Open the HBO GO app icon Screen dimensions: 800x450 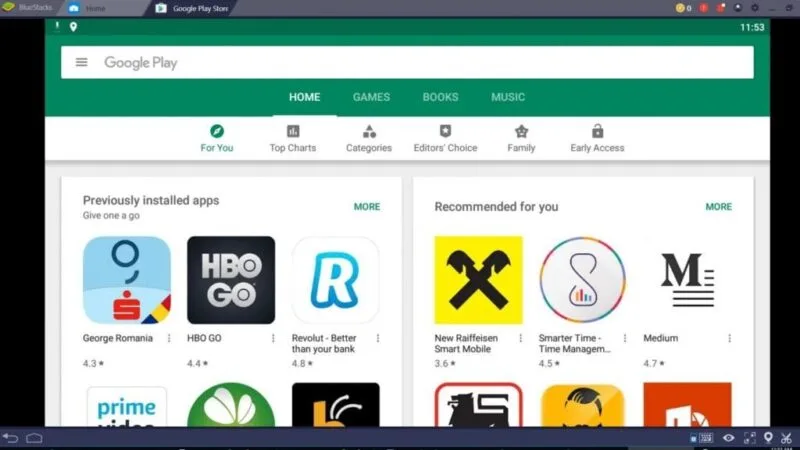(231, 280)
